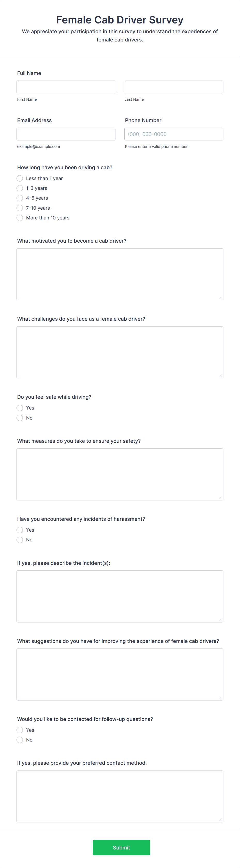Image resolution: width=240 pixels, height=868 pixels.
Task: Choose Yes for follow-up contact
Action: [20, 730]
